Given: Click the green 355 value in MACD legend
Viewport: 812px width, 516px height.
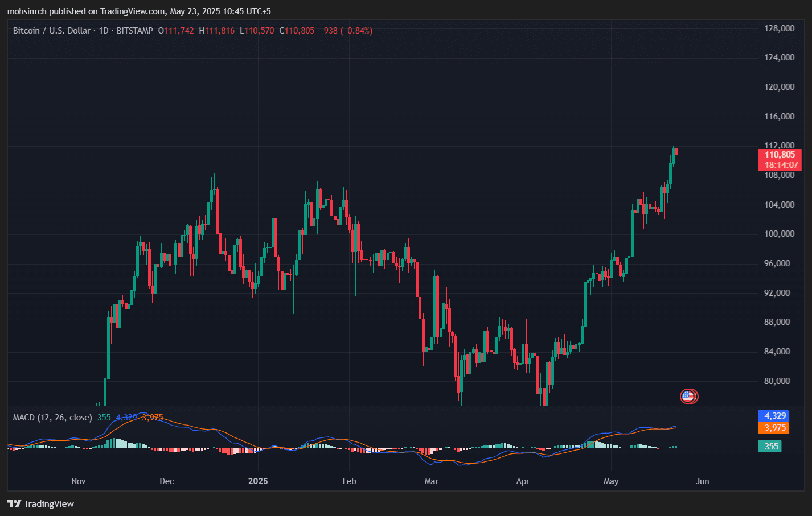Looking at the screenshot, I should pos(104,418).
